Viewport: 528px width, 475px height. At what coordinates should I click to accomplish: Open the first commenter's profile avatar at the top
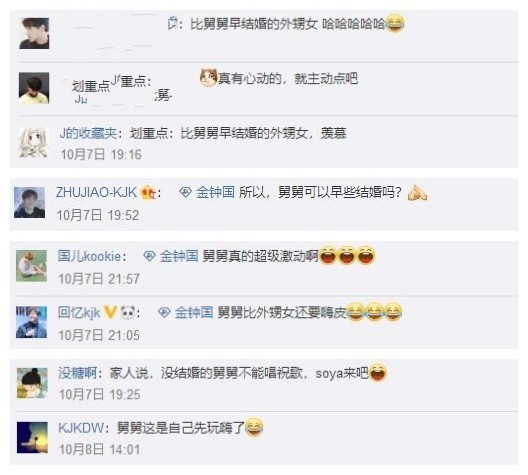point(34,33)
